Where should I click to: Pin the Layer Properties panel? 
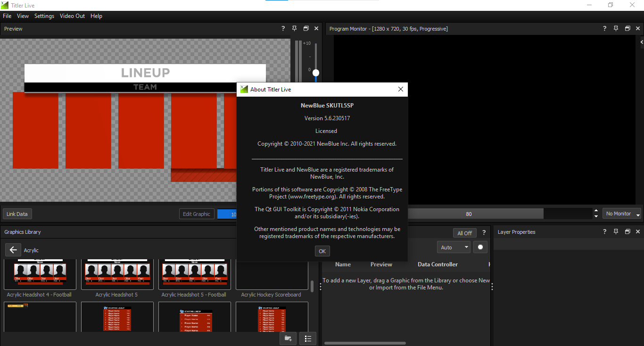616,232
